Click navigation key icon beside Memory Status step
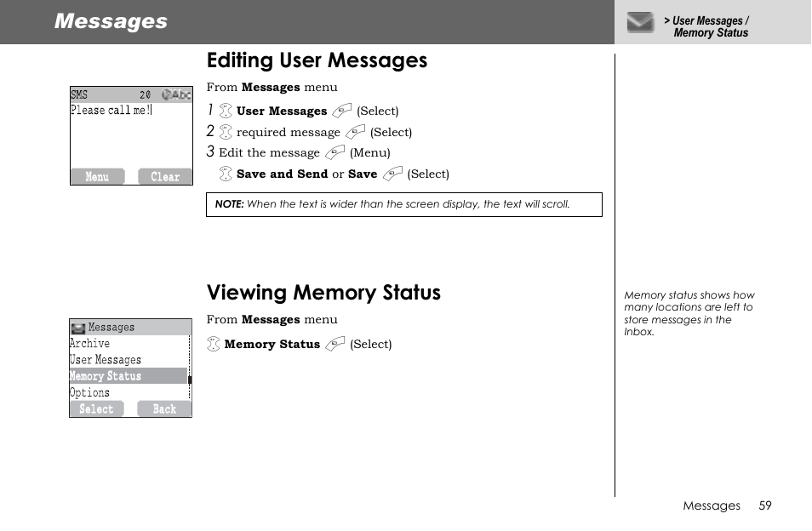Viewport: 812px width, 531px height. pos(213,344)
